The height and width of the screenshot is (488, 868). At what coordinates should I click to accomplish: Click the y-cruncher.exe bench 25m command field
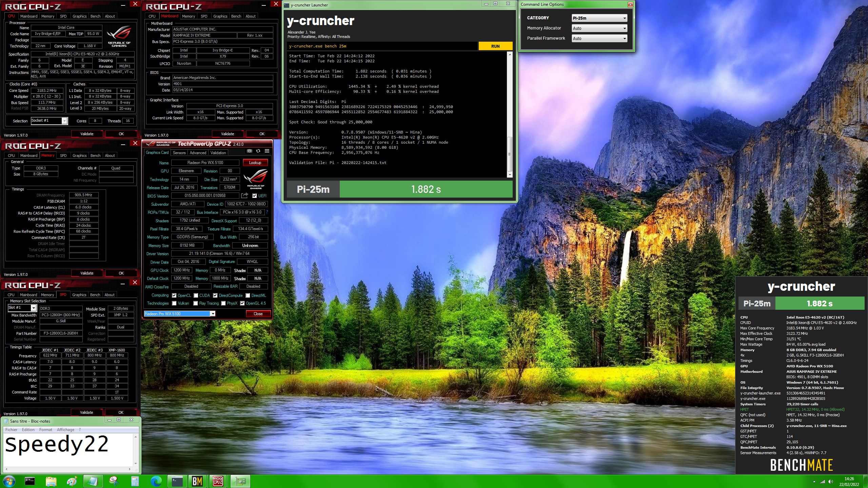[x=382, y=46]
